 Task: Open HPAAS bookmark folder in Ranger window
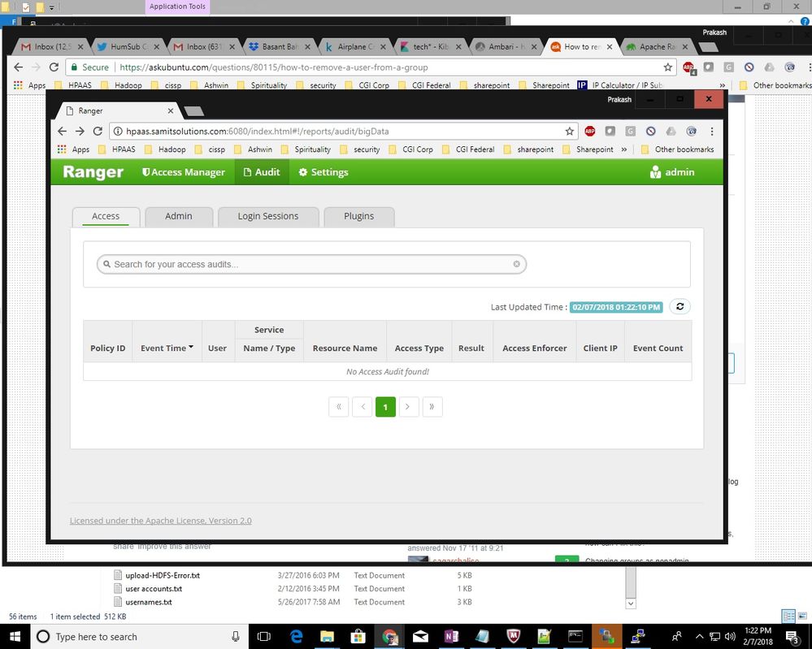point(117,149)
